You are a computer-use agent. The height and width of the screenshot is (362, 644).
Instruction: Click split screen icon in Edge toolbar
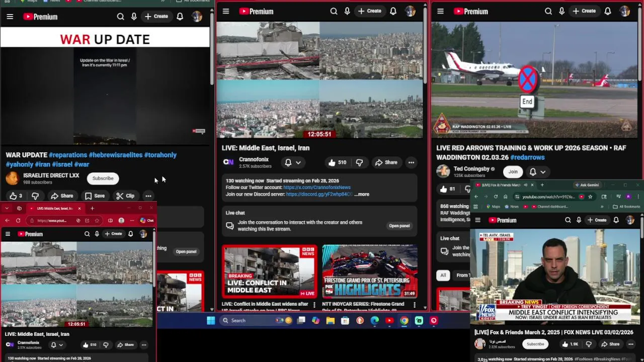click(x=110, y=221)
